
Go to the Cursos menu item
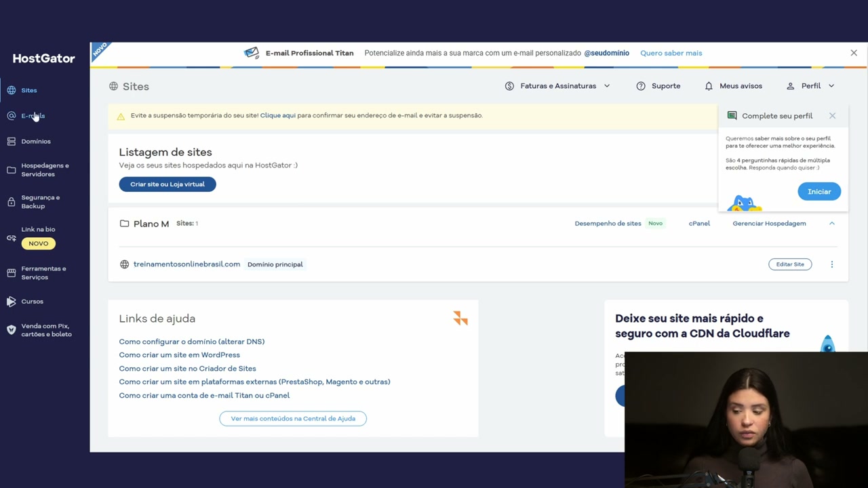click(x=32, y=302)
